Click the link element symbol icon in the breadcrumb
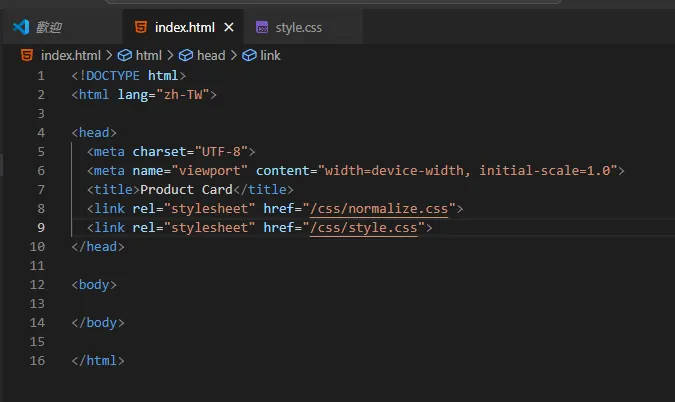 tap(249, 56)
